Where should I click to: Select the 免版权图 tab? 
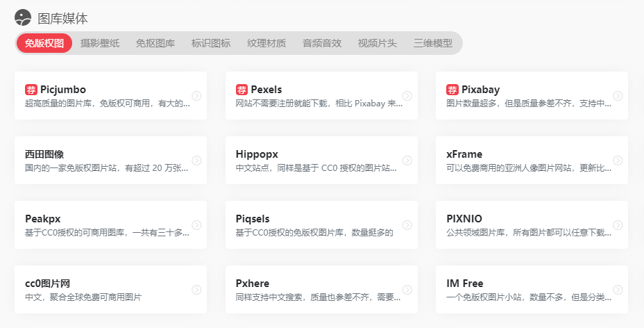44,43
